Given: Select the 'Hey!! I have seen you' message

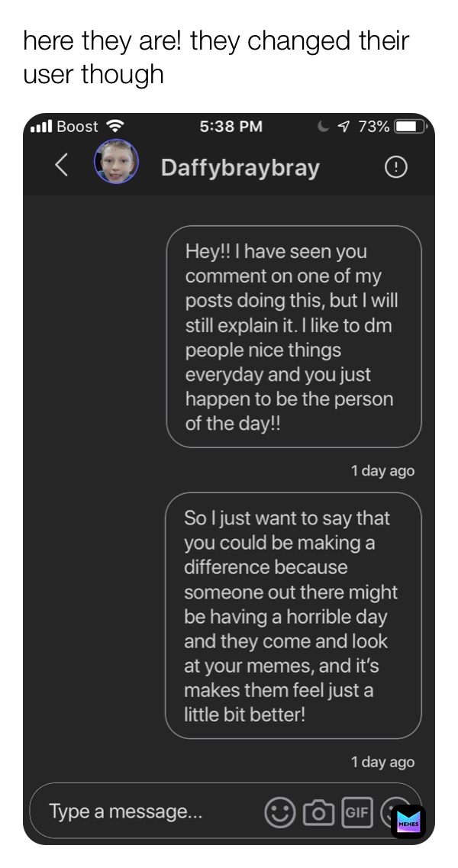Looking at the screenshot, I should [x=294, y=337].
